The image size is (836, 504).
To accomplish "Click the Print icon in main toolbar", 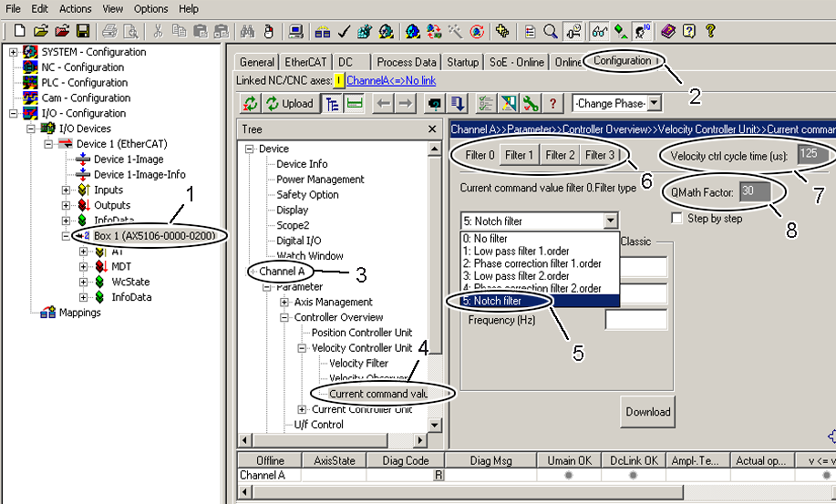I will click(109, 31).
